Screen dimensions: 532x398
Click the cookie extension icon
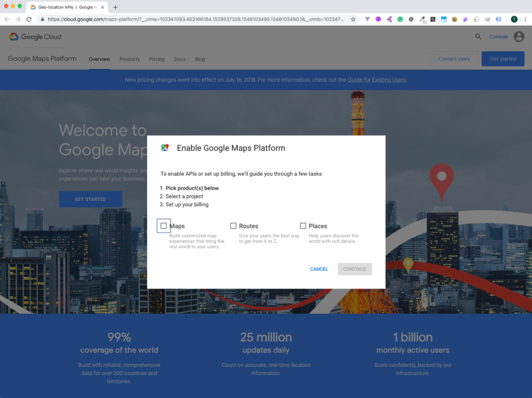455,19
